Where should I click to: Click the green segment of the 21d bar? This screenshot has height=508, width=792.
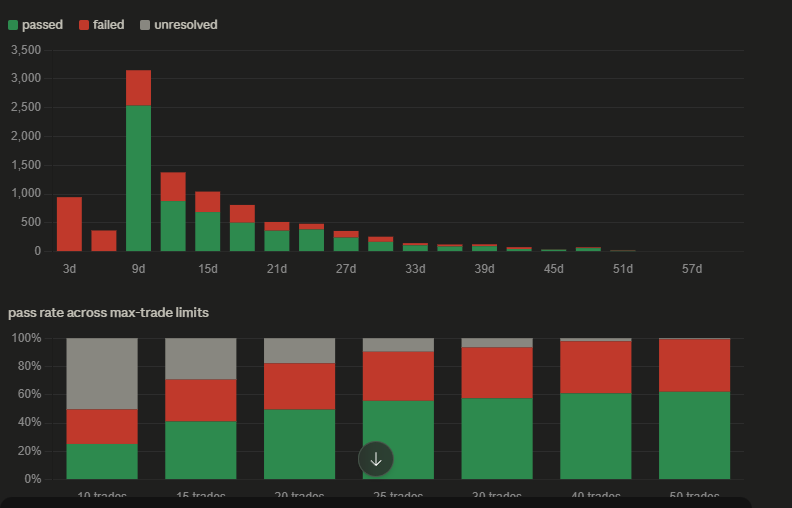tap(277, 241)
